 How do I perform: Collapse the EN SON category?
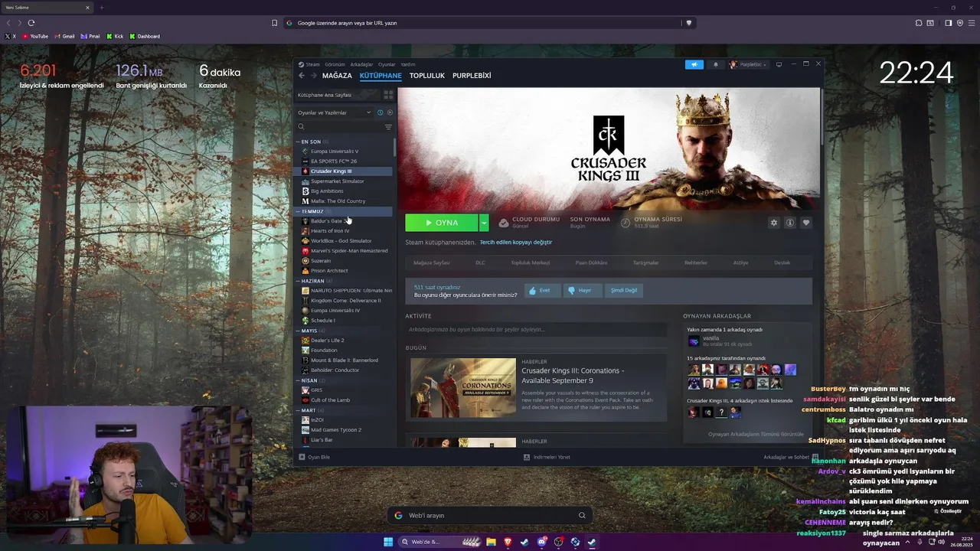pos(299,142)
